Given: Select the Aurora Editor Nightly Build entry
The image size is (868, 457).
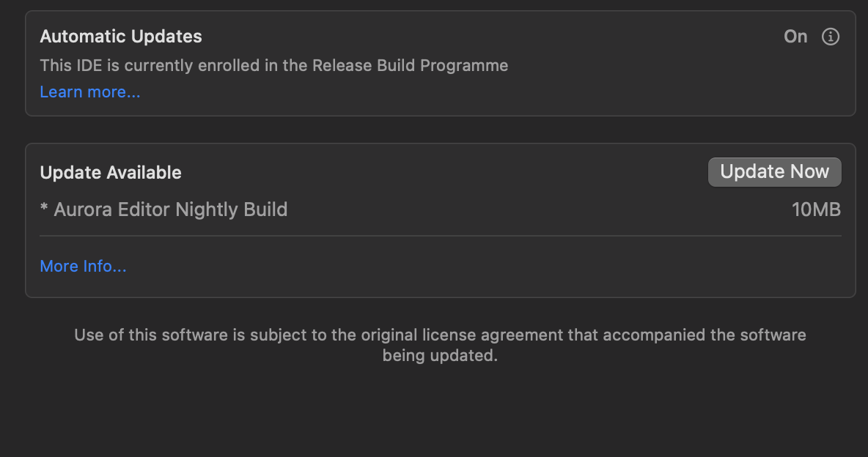Looking at the screenshot, I should coord(163,209).
